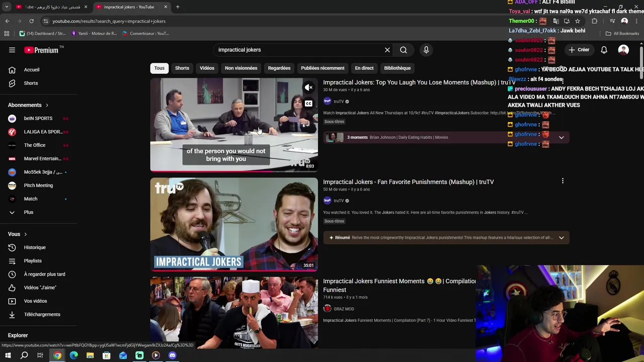The width and height of the screenshot is (644, 362).
Task: Select the Publiées récemment filter chip
Action: click(x=323, y=68)
